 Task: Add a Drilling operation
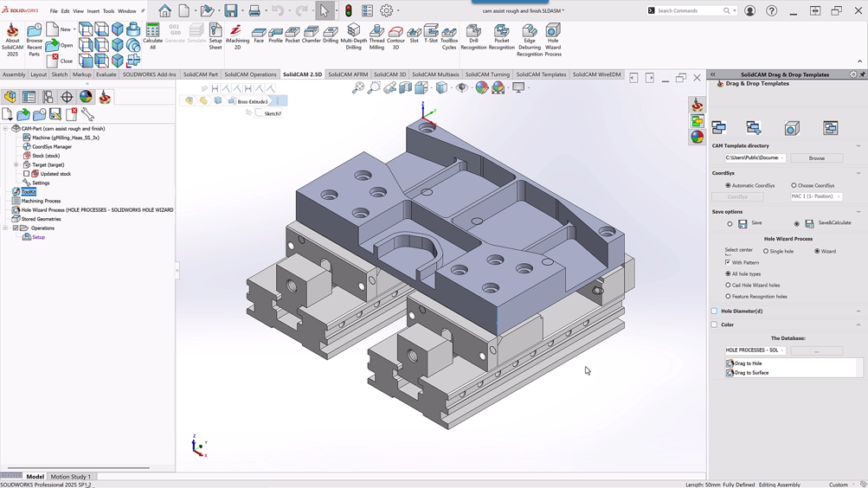(331, 35)
